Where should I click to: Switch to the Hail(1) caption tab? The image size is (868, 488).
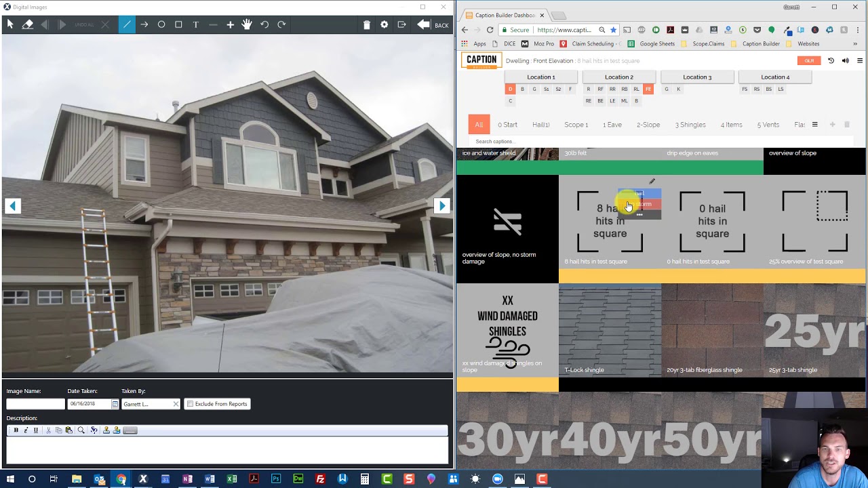[x=540, y=125]
